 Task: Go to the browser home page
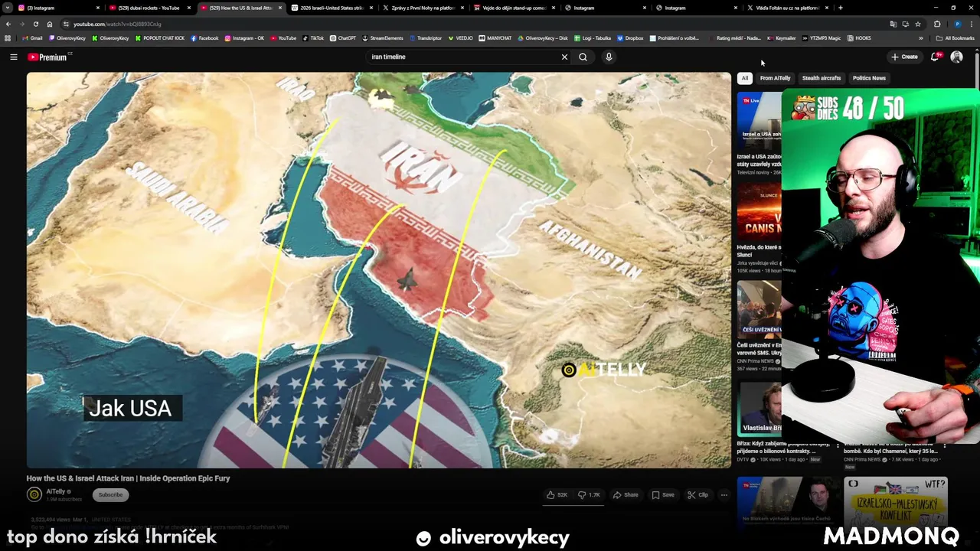tap(50, 24)
